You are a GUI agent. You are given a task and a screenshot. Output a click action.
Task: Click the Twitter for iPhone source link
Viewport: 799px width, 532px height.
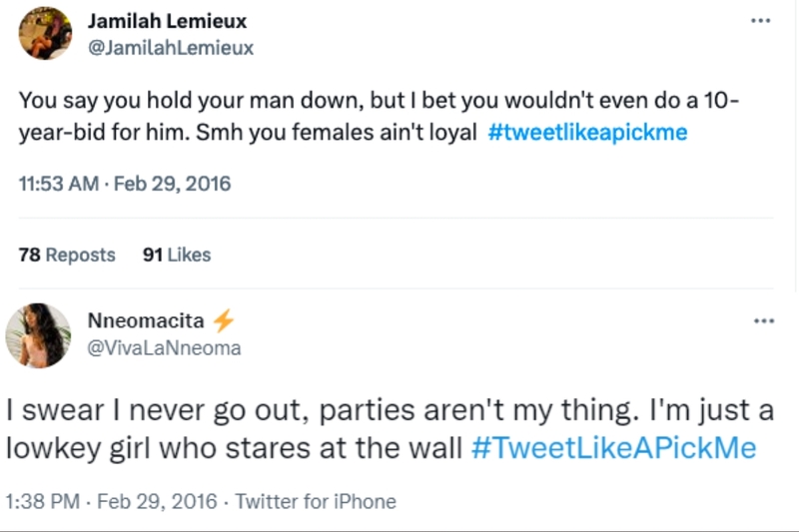click(316, 501)
